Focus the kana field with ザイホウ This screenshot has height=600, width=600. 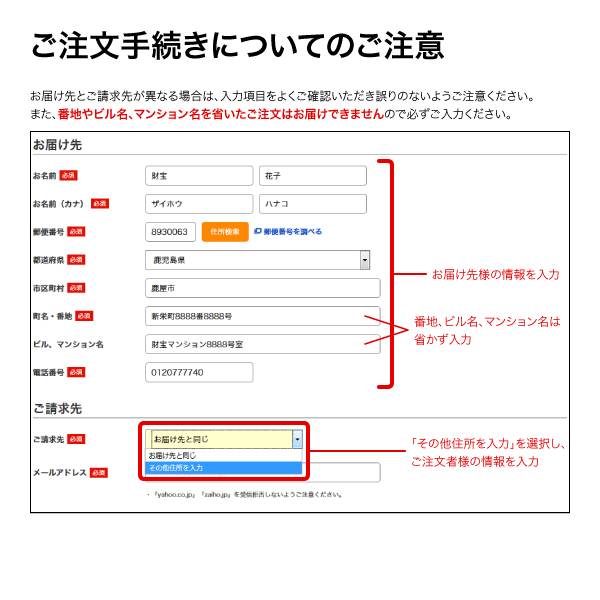(x=199, y=204)
